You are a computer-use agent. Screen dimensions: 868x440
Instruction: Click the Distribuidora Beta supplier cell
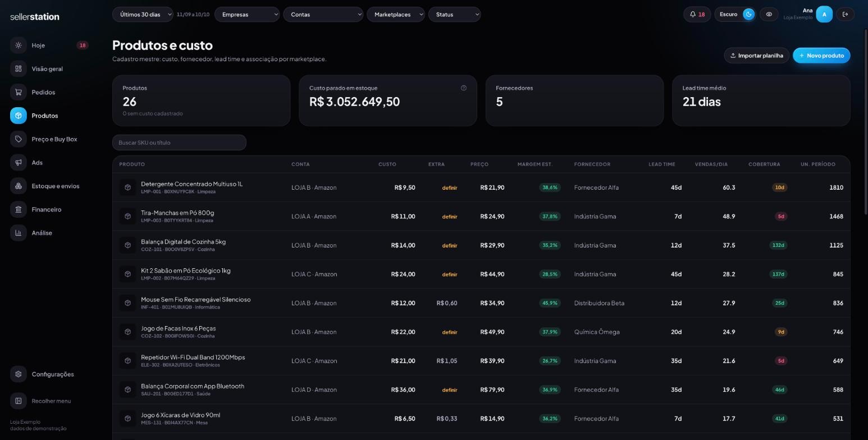pos(599,303)
